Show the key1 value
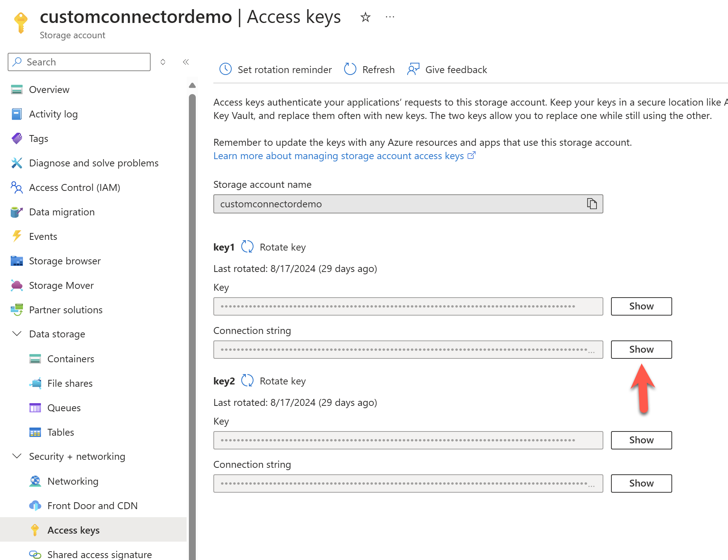This screenshot has width=728, height=560. [641, 306]
